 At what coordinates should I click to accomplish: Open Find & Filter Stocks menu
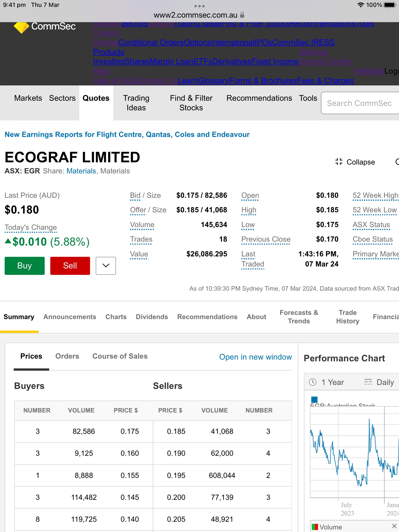tap(191, 103)
